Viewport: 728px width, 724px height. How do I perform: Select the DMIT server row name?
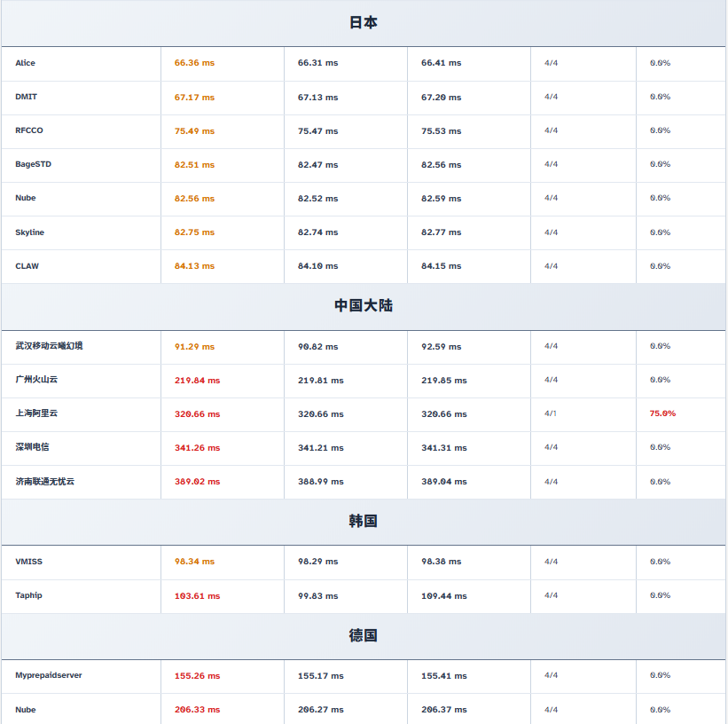[27, 97]
